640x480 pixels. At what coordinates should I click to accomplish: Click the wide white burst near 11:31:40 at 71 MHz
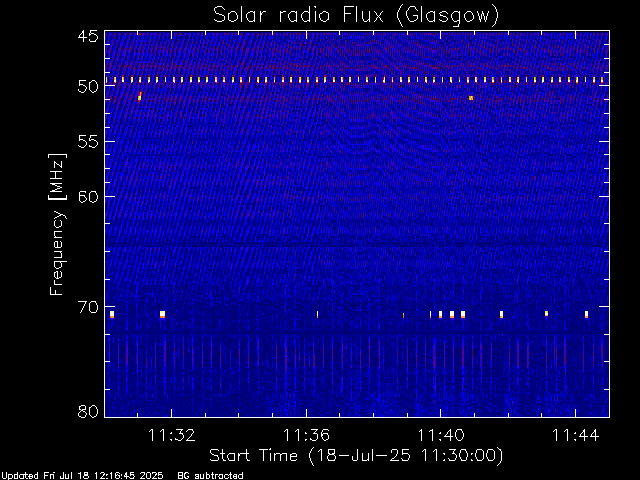coord(162,314)
